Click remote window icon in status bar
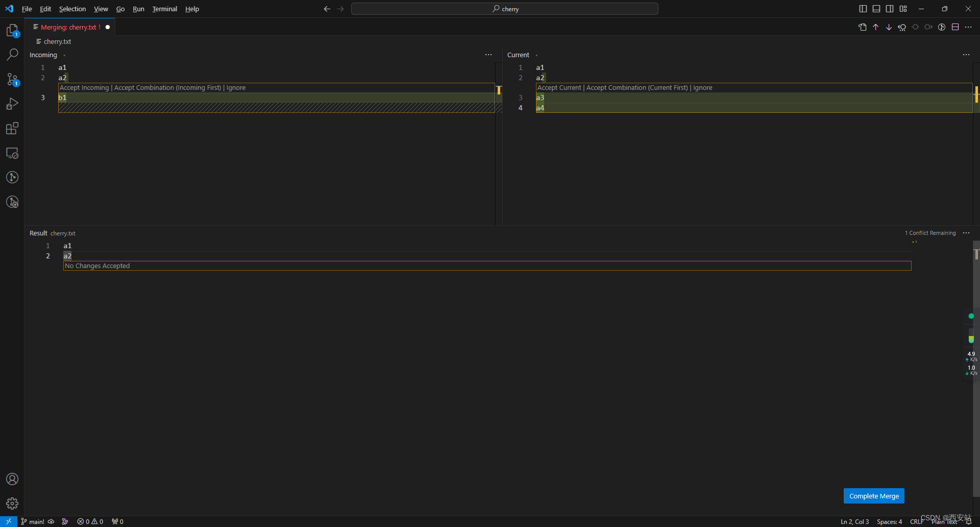The image size is (980, 527). point(9,521)
